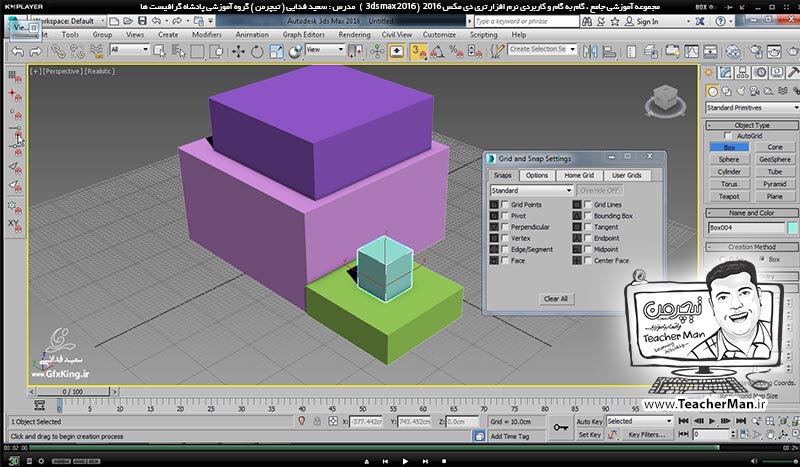Activate the Select Object tool
Screen dimensions: 800x467
pyautogui.click(x=159, y=51)
